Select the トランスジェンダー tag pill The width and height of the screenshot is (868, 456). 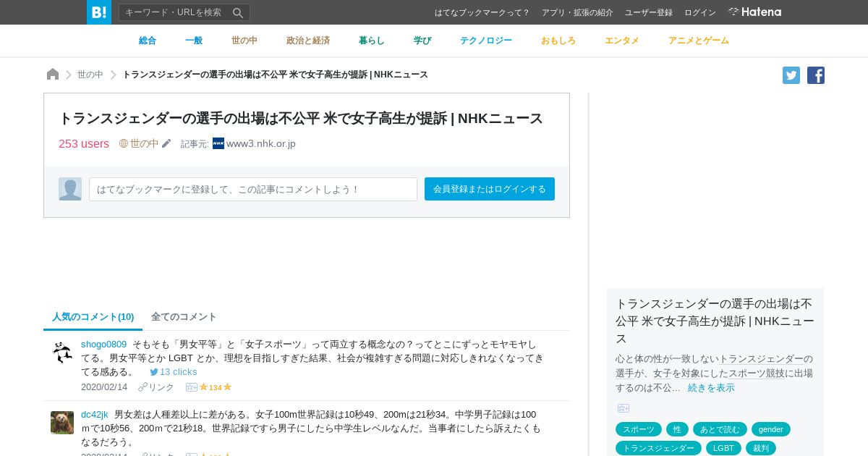tap(658, 448)
